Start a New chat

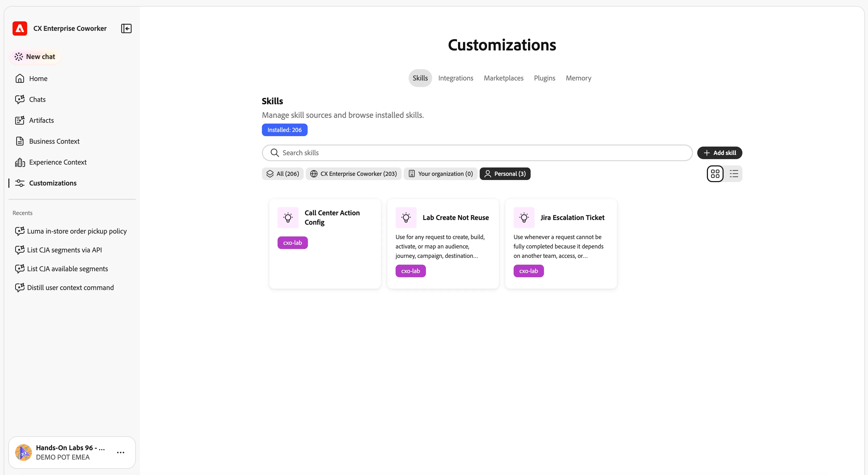35,57
